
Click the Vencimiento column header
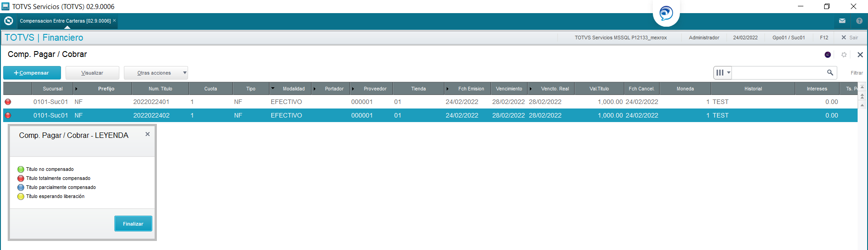(509, 89)
